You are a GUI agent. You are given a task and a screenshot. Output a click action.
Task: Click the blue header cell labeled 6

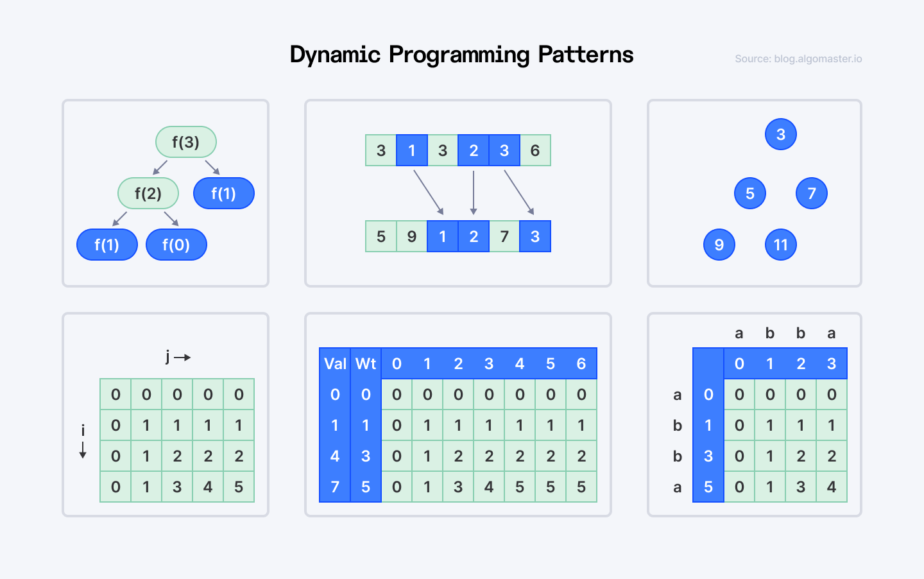click(x=581, y=363)
